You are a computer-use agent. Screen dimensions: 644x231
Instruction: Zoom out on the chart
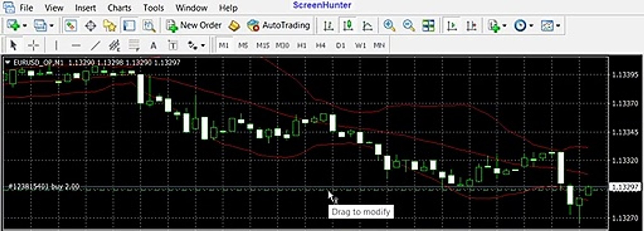(x=409, y=25)
